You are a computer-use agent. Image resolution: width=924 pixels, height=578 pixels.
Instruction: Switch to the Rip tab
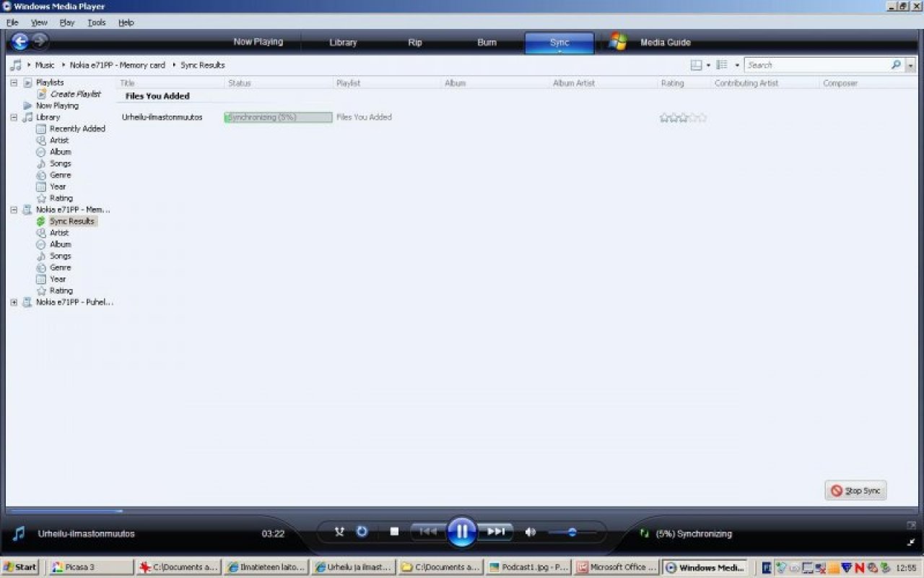pos(415,43)
